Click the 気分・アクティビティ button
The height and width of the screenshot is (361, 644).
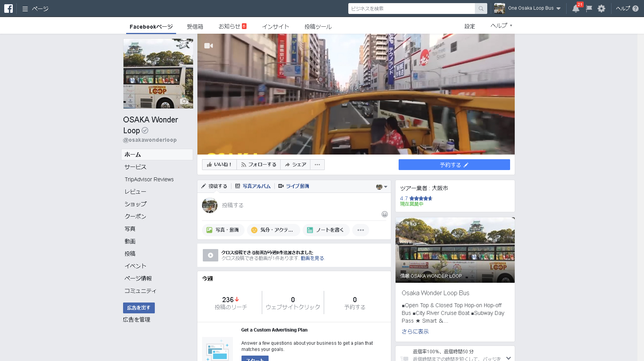click(x=273, y=230)
